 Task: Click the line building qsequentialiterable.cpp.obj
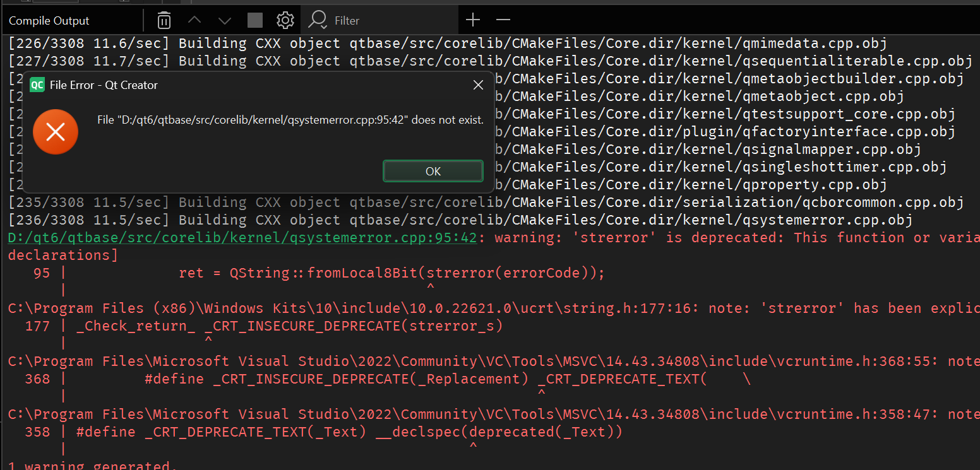coord(489,61)
